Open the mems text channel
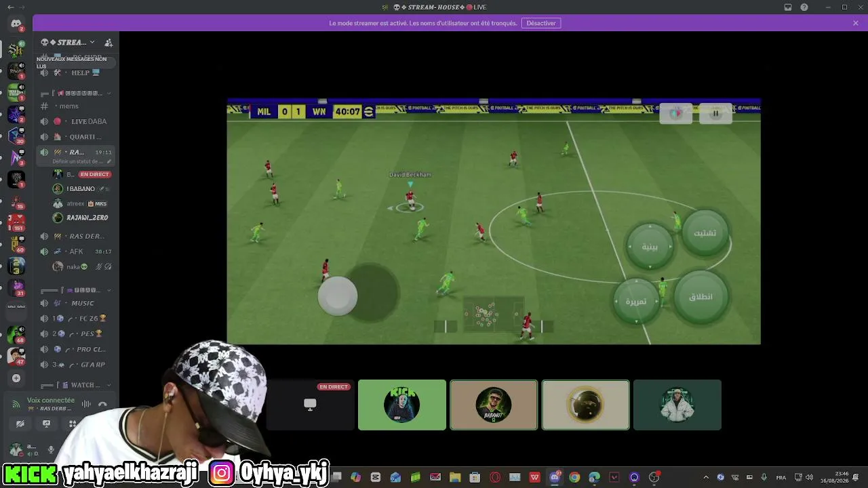This screenshot has width=868, height=488. click(76, 106)
